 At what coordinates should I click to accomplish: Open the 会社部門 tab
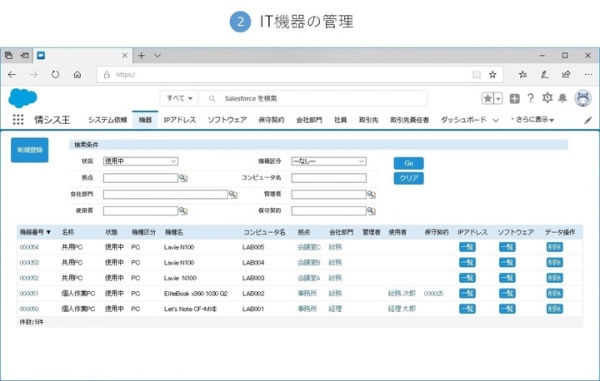pyautogui.click(x=309, y=120)
